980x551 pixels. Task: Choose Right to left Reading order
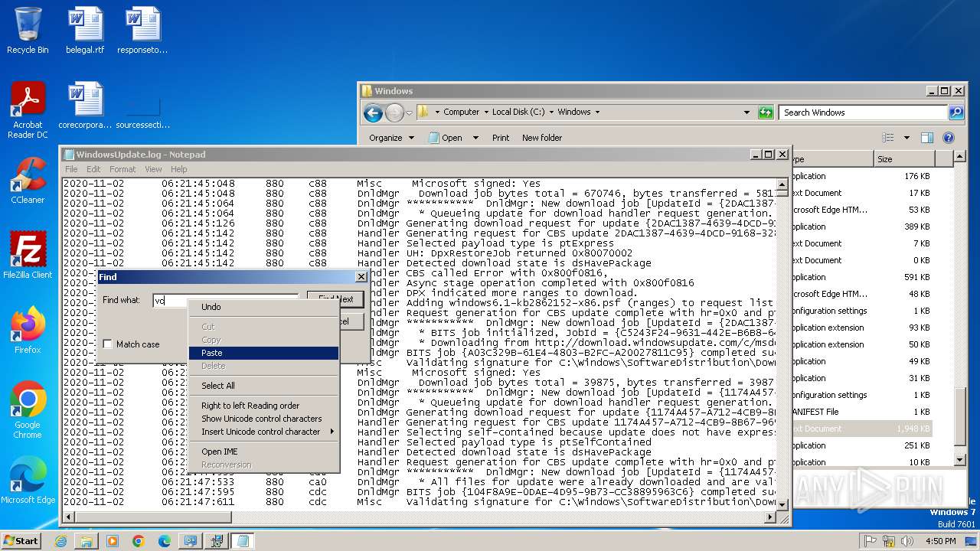[x=263, y=406]
